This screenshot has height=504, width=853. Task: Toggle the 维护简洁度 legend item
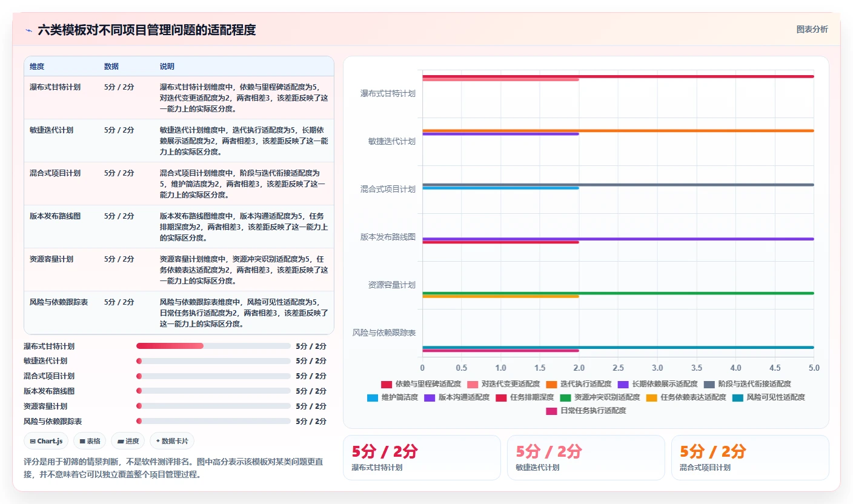coord(392,397)
